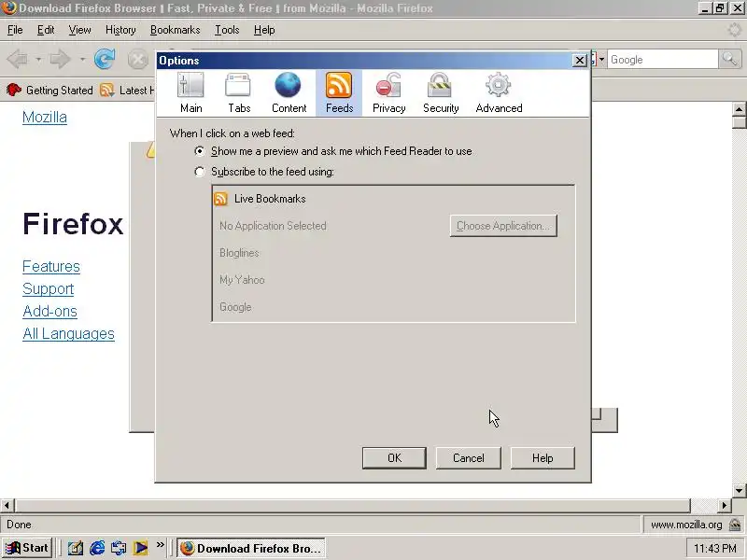Click the status bar security lock icon

[x=735, y=525]
